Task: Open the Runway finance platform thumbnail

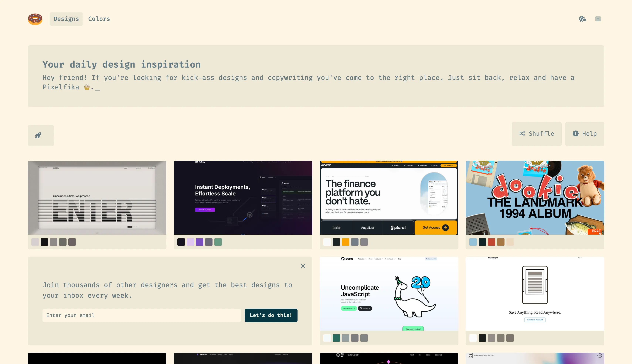Action: pyautogui.click(x=389, y=198)
